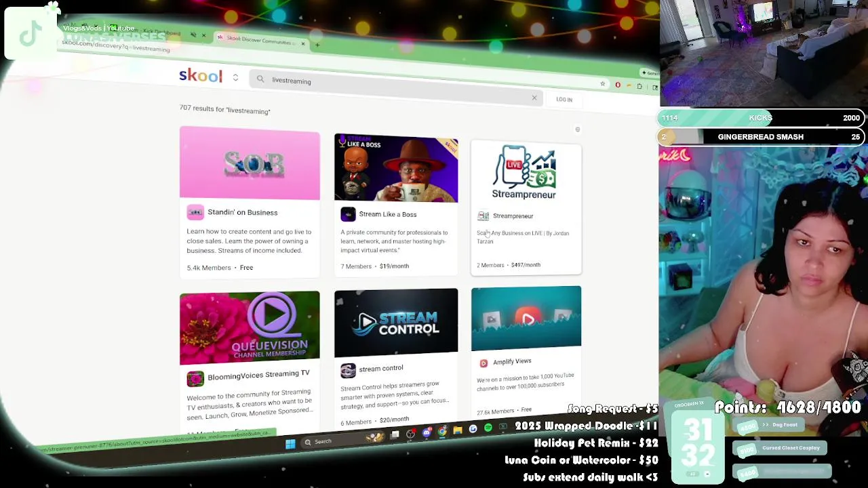Open the stream control community title

click(381, 369)
